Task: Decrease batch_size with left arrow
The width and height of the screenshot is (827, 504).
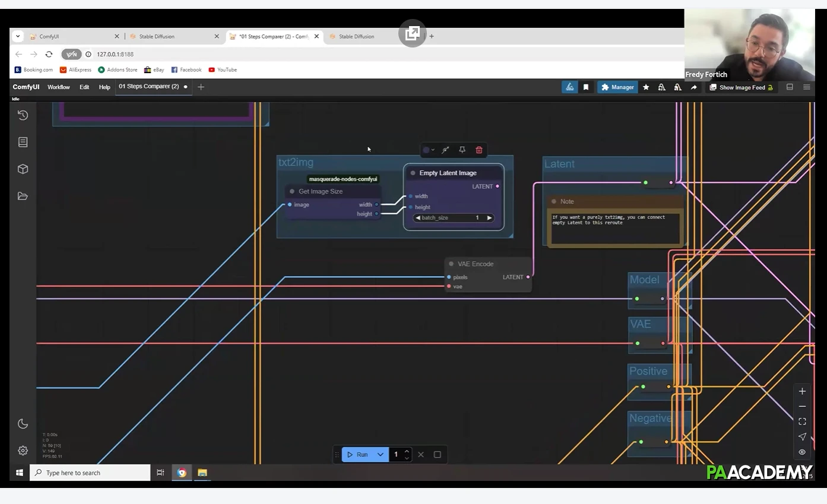Action: coord(418,218)
